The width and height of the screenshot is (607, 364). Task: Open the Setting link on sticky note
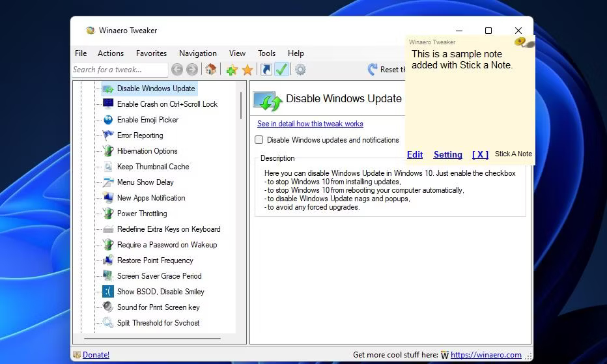coord(448,154)
